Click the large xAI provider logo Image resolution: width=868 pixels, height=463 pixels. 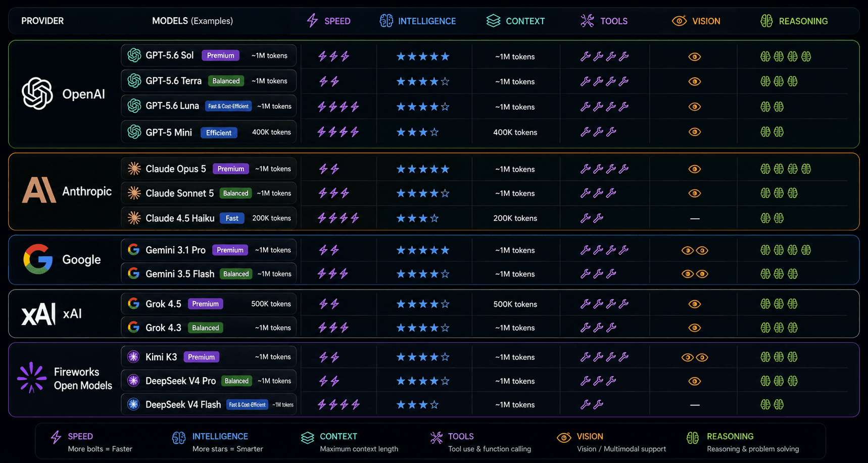coord(38,314)
